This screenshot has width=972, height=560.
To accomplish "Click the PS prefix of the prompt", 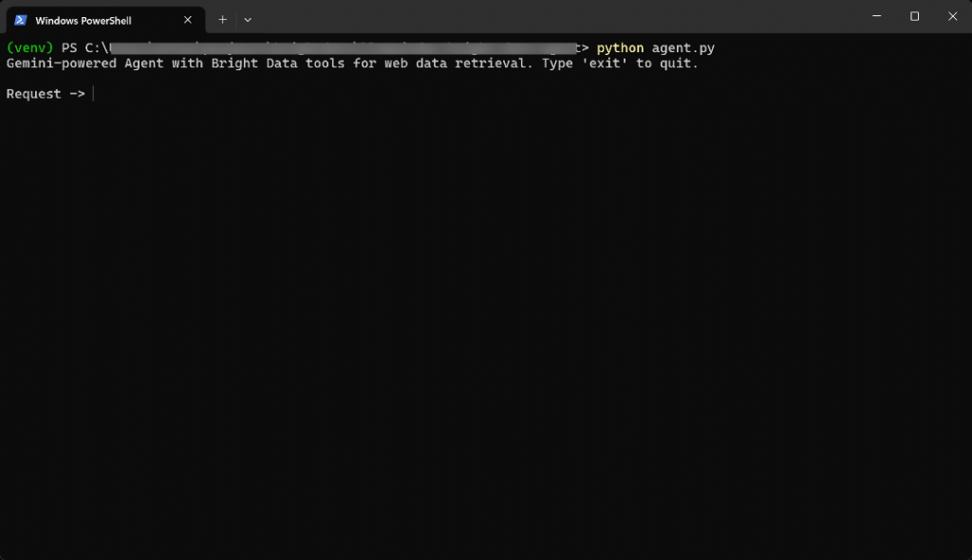I will pos(68,47).
